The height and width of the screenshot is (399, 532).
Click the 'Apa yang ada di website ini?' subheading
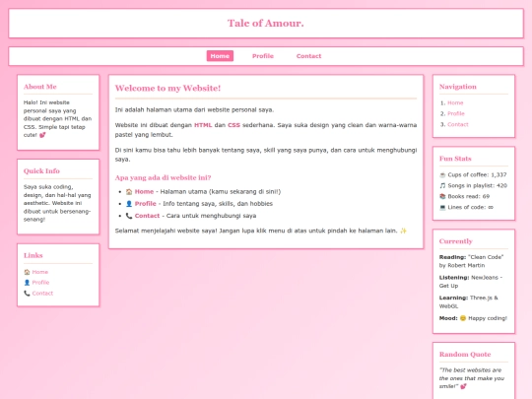[x=163, y=177]
